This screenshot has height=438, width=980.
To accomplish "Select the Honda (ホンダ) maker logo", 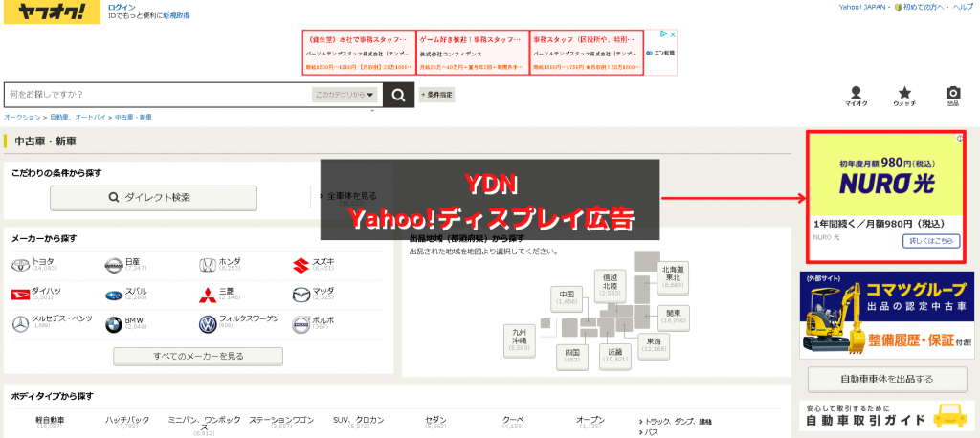I will click(x=207, y=266).
